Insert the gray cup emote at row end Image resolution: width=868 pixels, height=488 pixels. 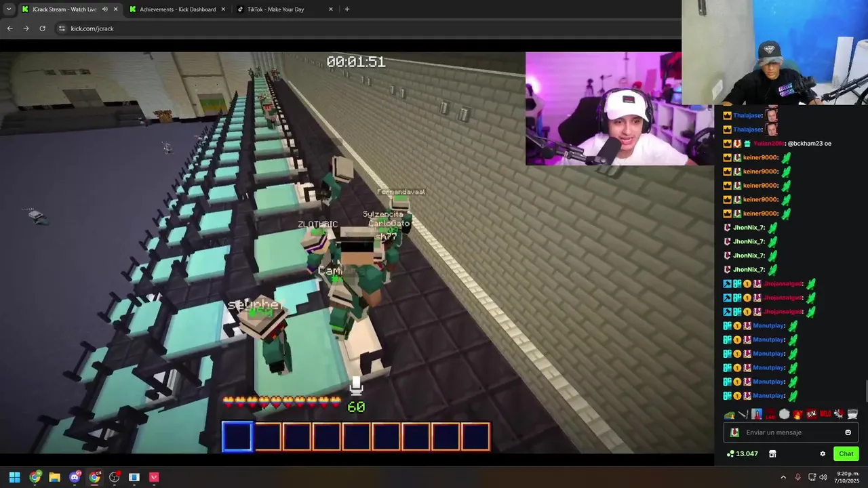(852, 414)
